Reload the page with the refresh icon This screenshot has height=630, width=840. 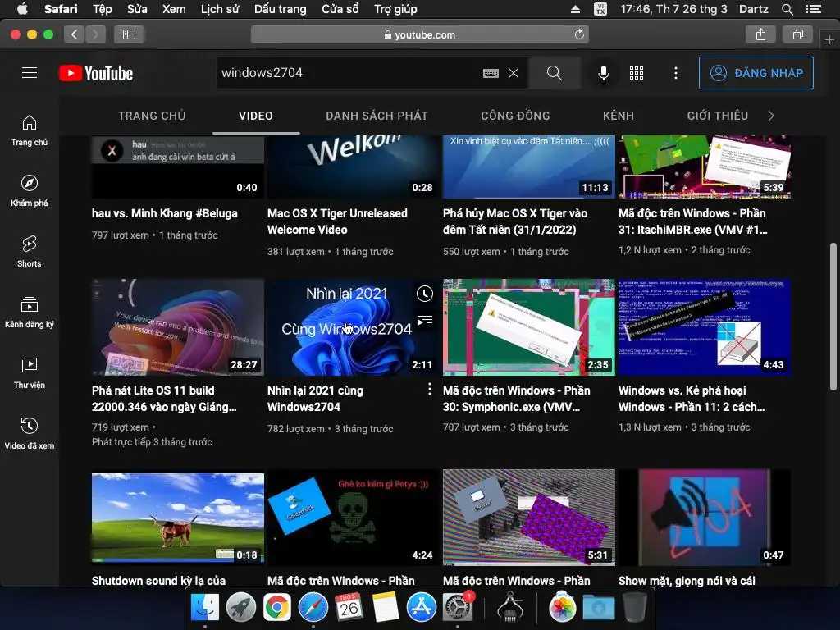579,34
